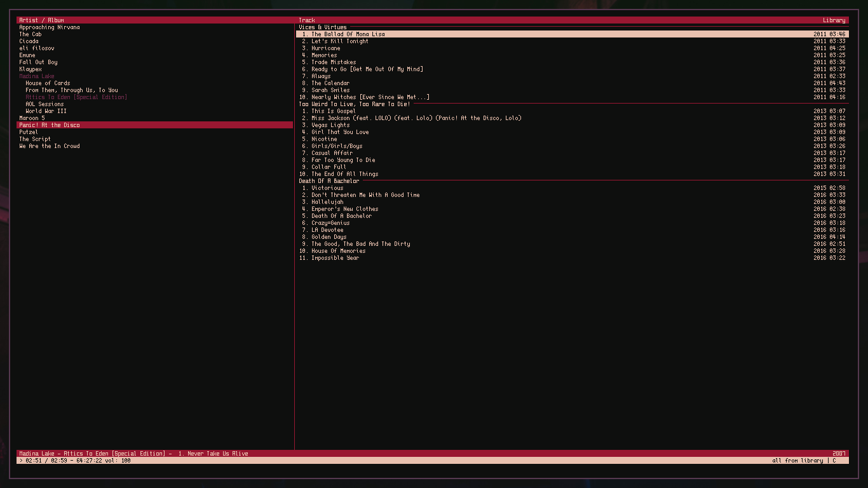Select the artist Klaypex
The width and height of the screenshot is (868, 488).
(x=33, y=69)
